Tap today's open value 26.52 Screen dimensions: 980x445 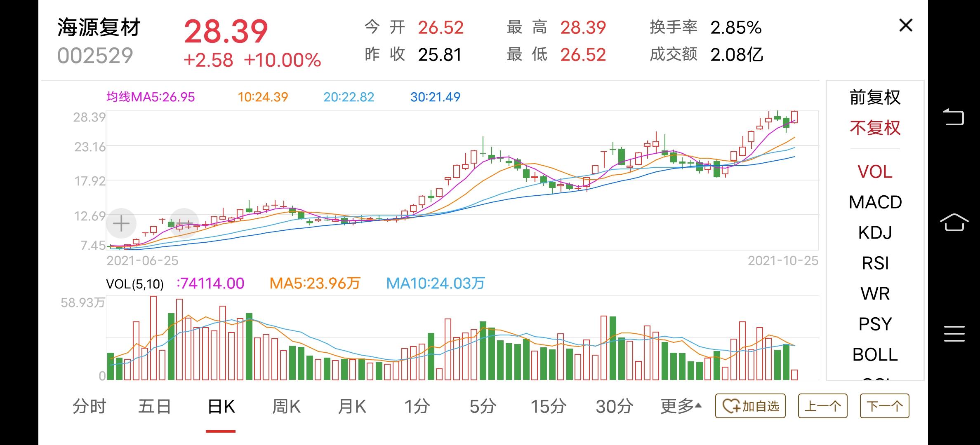441,28
